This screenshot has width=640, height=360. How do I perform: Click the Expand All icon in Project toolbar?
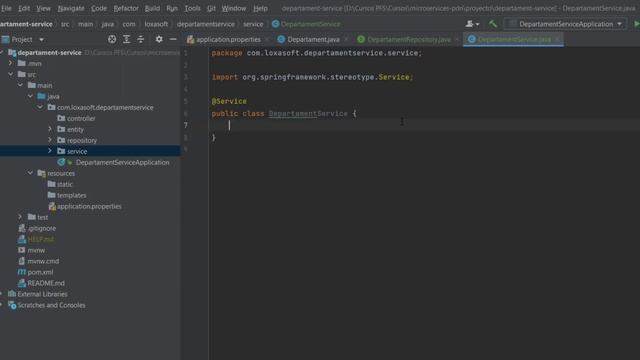tap(127, 39)
